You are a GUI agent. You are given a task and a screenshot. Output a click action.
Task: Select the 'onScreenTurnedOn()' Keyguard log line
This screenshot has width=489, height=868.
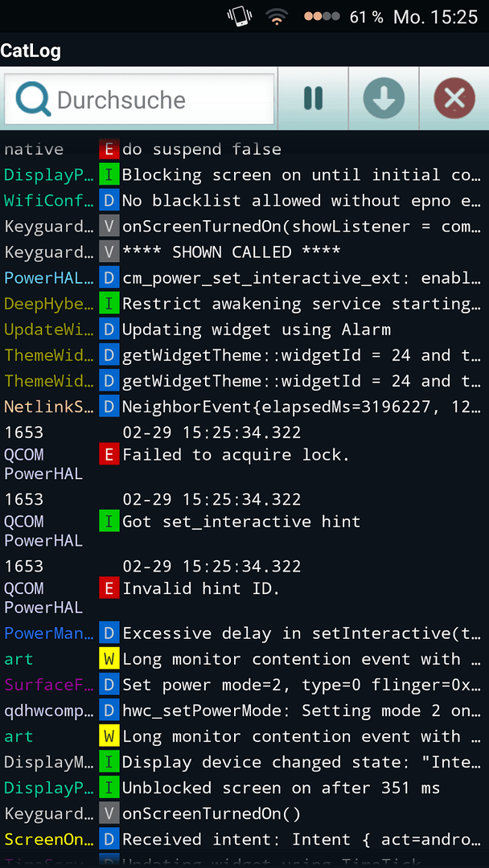244,813
